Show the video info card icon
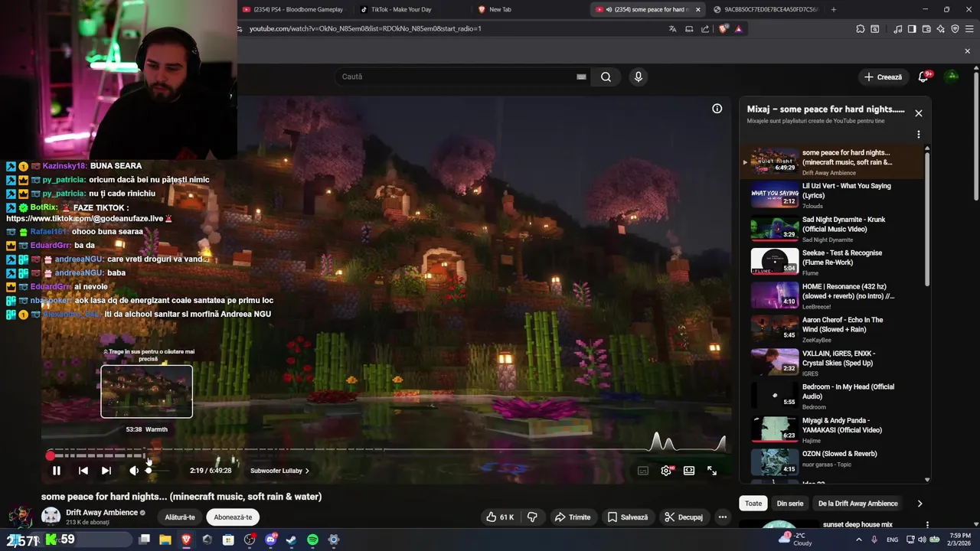This screenshot has width=980, height=551. [717, 109]
